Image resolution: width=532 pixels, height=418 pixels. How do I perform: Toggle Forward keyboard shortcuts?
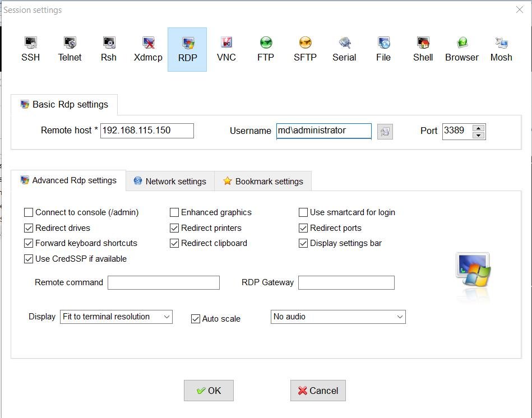[29, 243]
